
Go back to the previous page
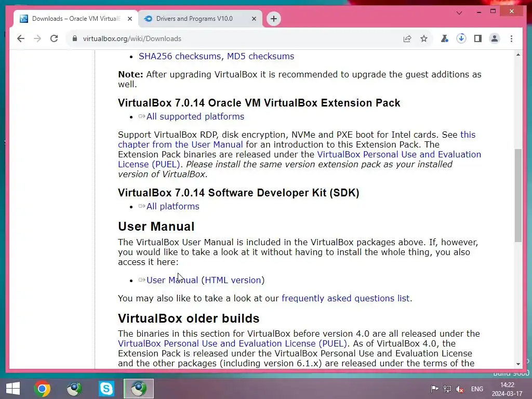tap(21, 38)
